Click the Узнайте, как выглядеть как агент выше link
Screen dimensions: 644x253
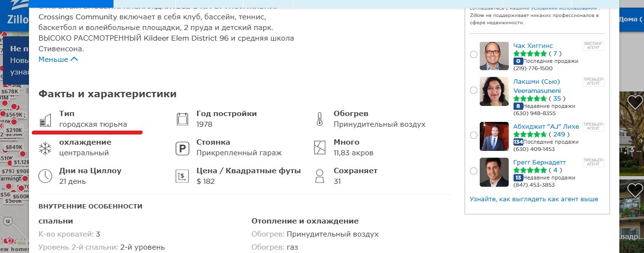pos(534,199)
